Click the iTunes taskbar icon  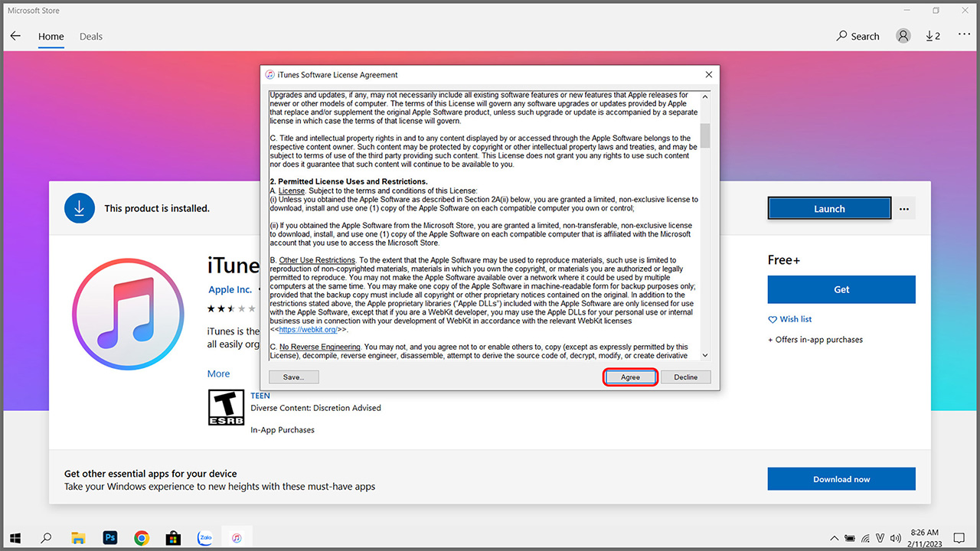pos(237,538)
